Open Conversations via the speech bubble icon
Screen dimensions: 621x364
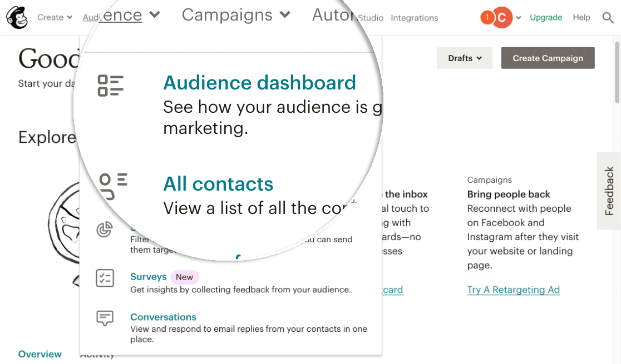(x=105, y=317)
